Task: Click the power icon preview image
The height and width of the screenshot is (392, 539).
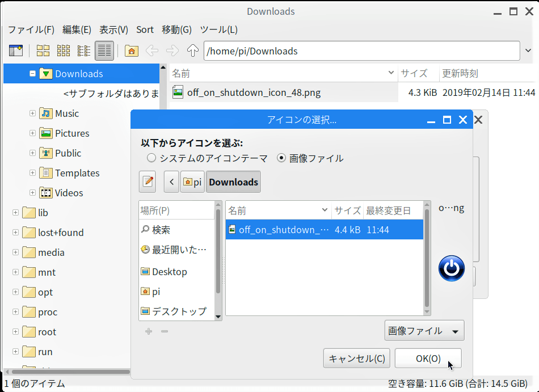Action: coord(452,268)
